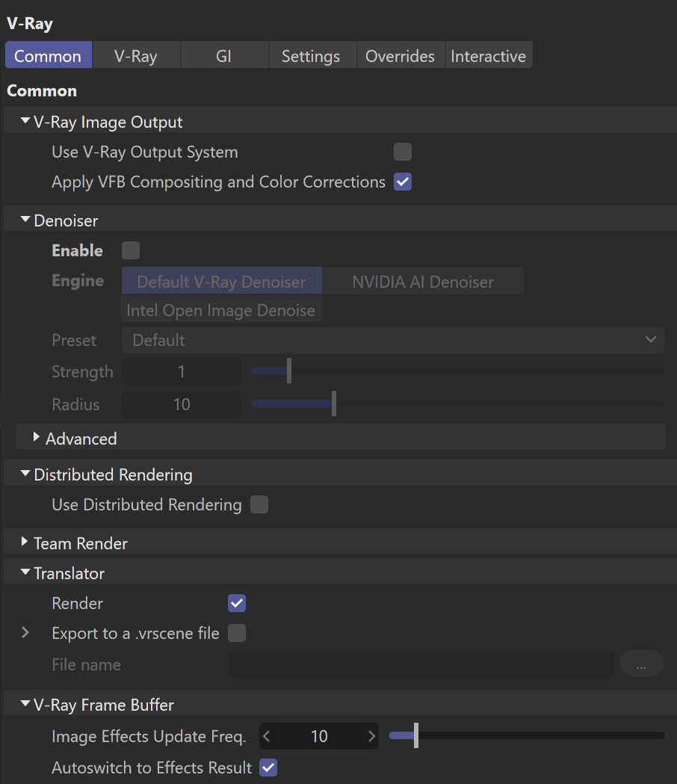Uncheck Apply VFB Compositing and Color Corrections
Viewport: 677px width, 784px height.
pyautogui.click(x=403, y=182)
